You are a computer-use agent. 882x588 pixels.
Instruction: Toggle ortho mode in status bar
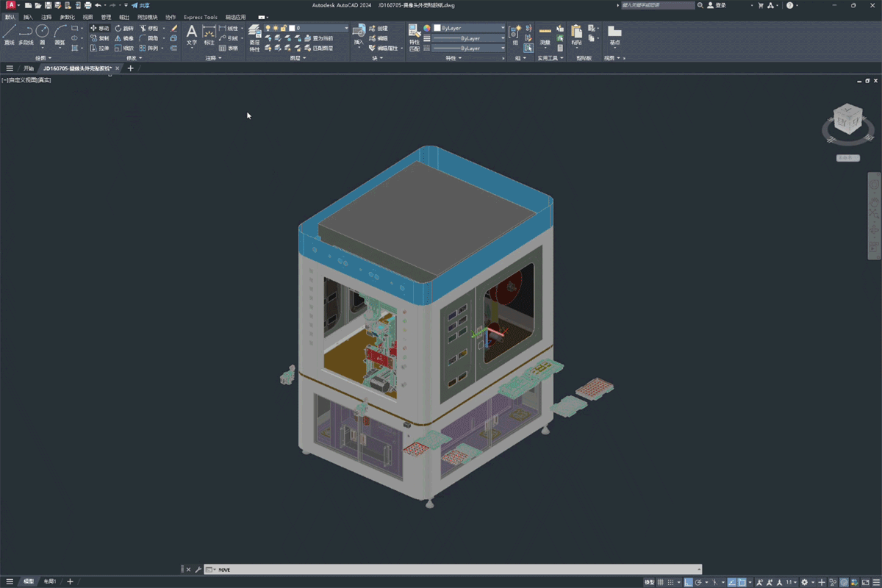688,582
